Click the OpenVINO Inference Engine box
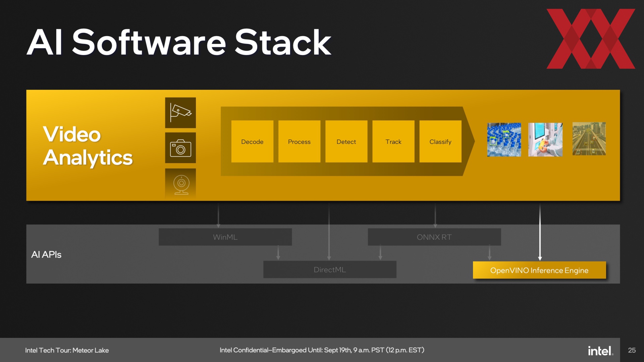Image resolution: width=644 pixels, height=362 pixels. coord(539,270)
